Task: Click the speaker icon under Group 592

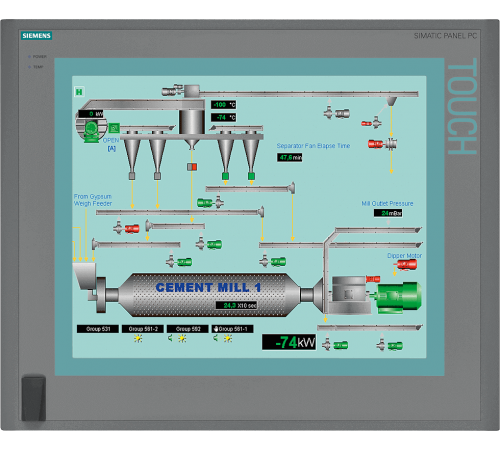Action: [170, 338]
